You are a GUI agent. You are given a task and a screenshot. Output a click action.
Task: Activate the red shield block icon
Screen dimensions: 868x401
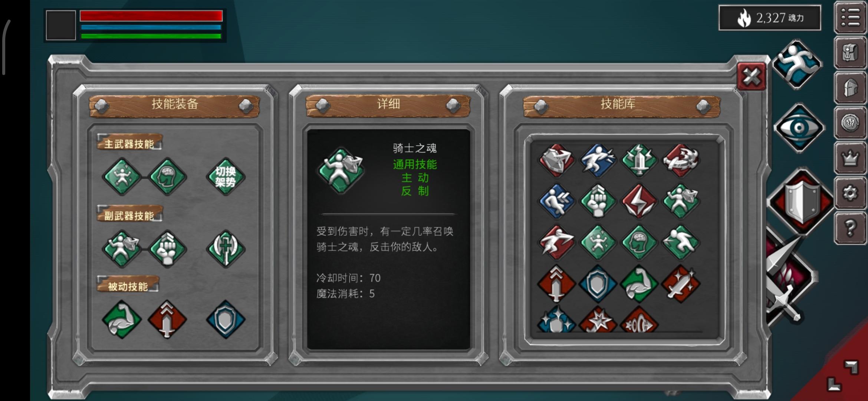coord(800,201)
